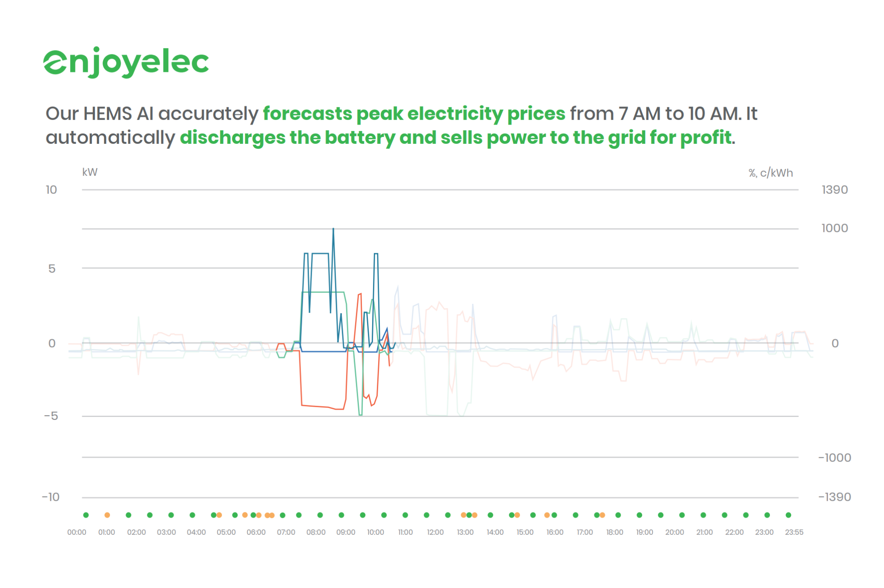The width and height of the screenshot is (884, 588).
Task: Click the "%, c/kWh" axis unit label
Action: click(x=771, y=173)
